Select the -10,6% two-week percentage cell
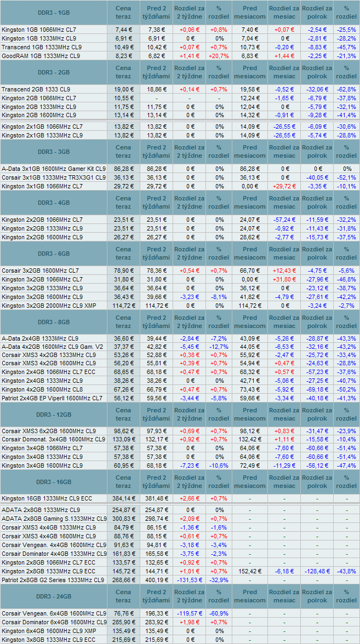360x644 pixels. pos(219,465)
